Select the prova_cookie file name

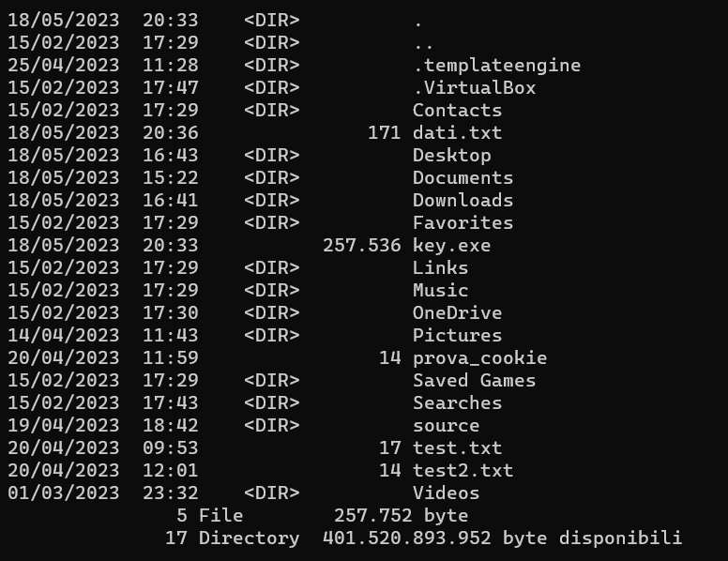coord(479,358)
